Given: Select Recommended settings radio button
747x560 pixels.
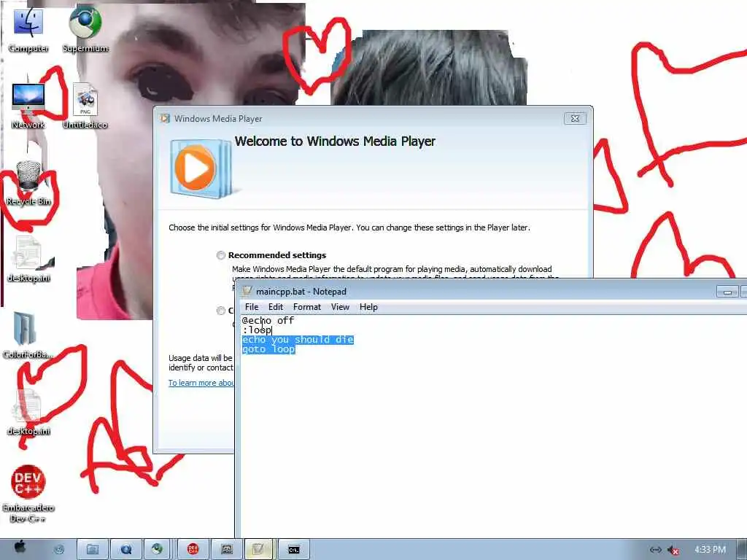Looking at the screenshot, I should point(221,255).
